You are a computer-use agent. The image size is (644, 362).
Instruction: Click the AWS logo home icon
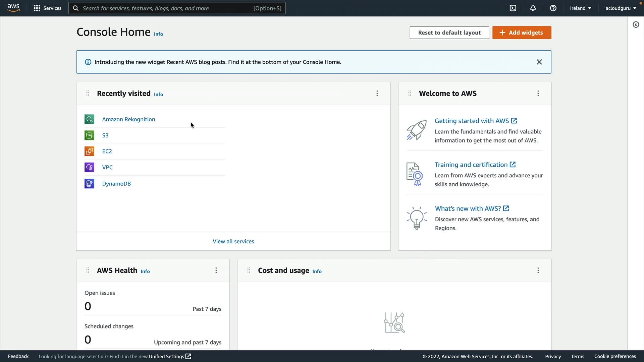click(x=13, y=8)
